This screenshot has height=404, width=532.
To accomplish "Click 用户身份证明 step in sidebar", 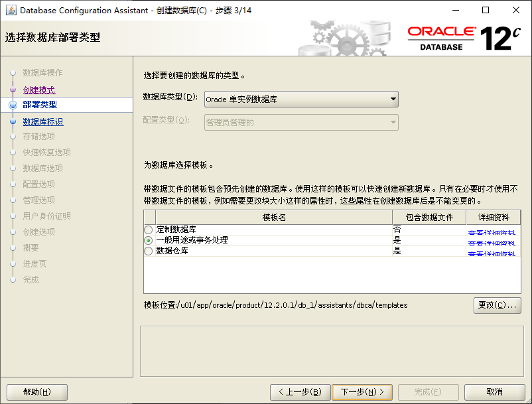I will coord(47,216).
